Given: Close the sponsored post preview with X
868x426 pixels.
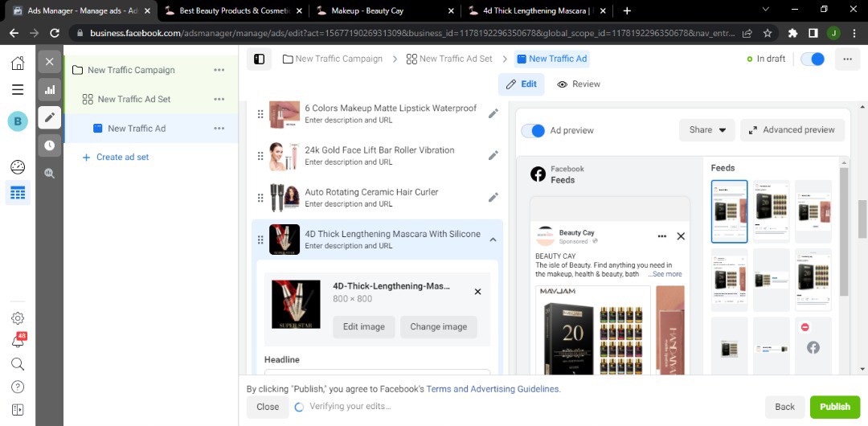Looking at the screenshot, I should 681,236.
